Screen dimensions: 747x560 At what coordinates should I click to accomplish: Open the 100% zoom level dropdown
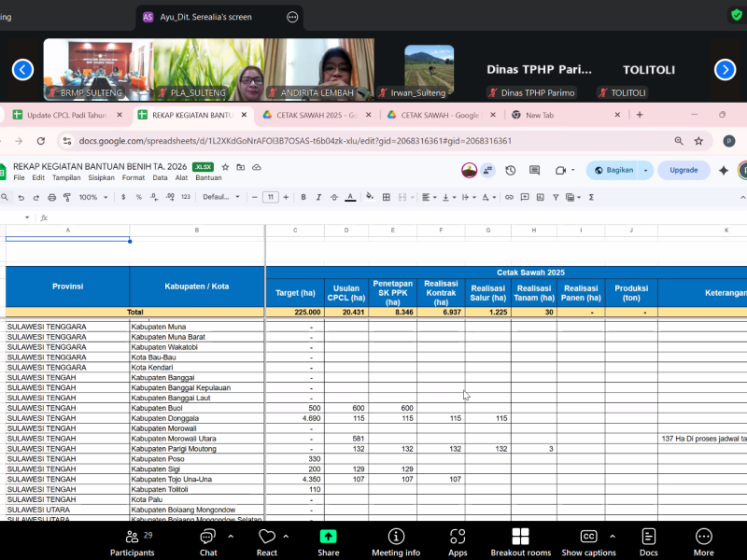(92, 197)
